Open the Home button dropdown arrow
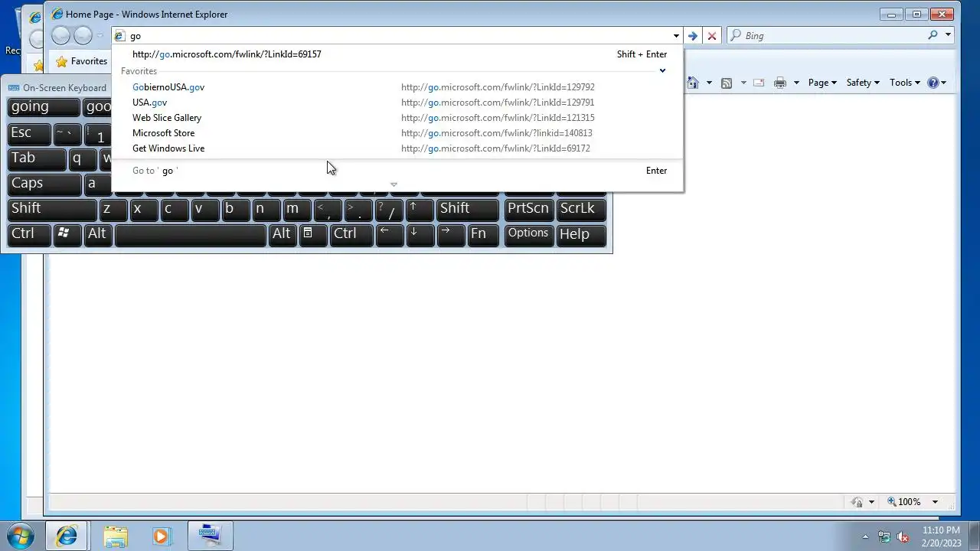The image size is (980, 551). [709, 83]
